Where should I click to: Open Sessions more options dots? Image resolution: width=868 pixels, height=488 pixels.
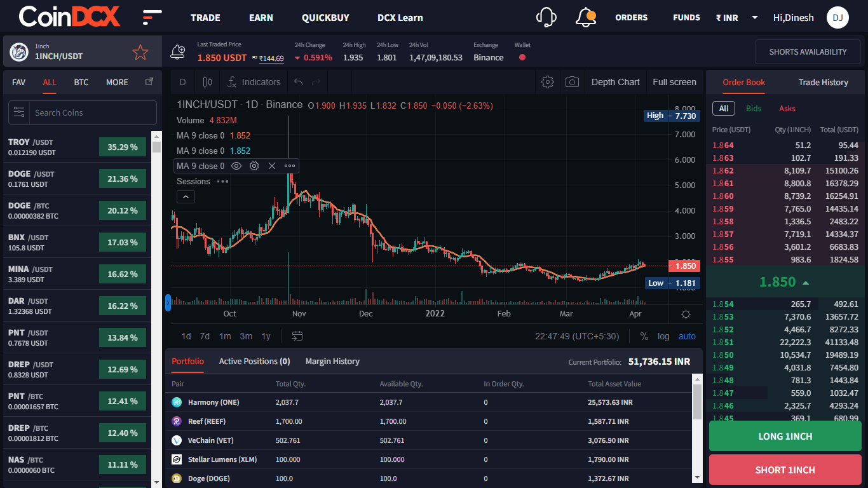coord(222,181)
